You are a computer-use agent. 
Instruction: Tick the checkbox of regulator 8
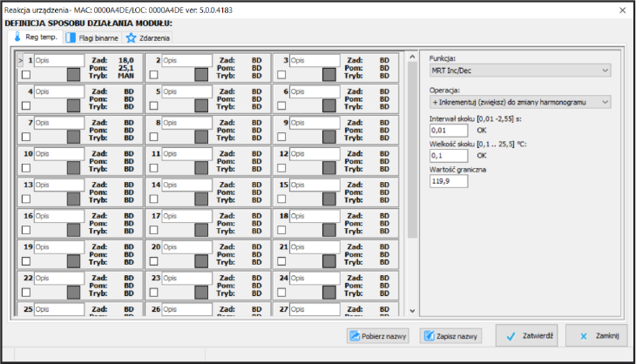(x=153, y=137)
